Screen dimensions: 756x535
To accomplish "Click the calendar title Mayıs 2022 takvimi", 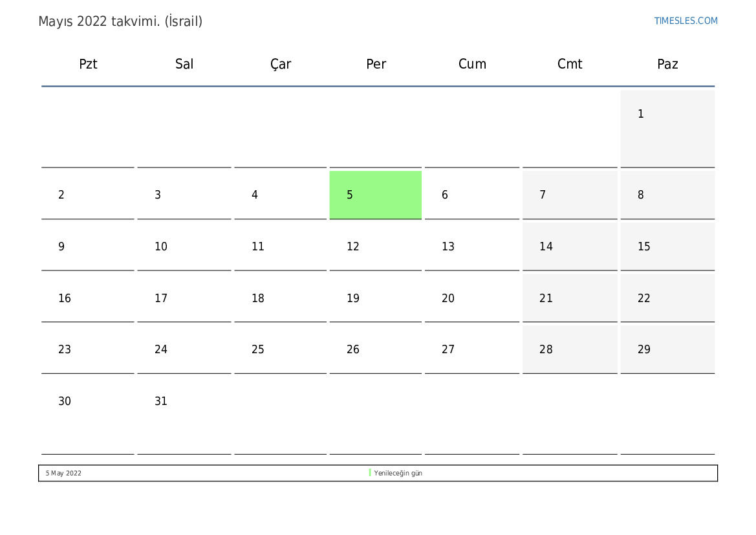I will 120,21.
